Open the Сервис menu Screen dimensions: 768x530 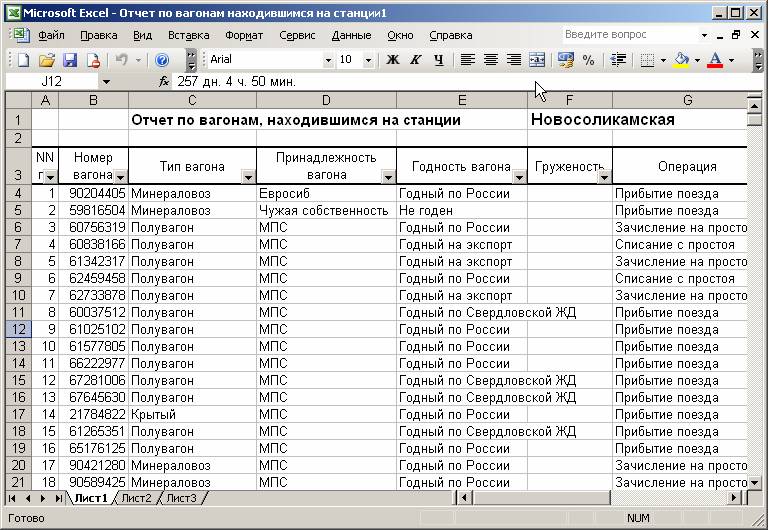click(x=297, y=35)
